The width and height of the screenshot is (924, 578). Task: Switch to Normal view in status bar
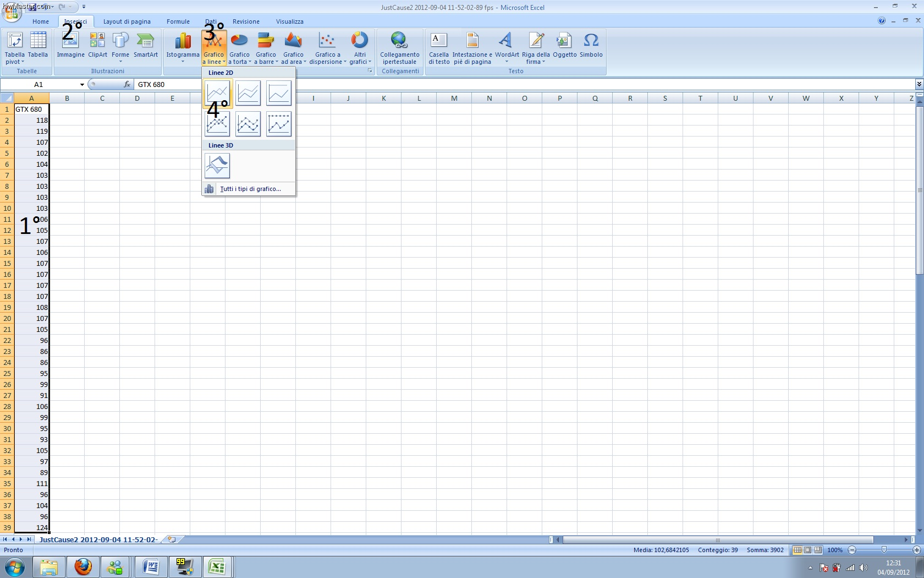[797, 550]
